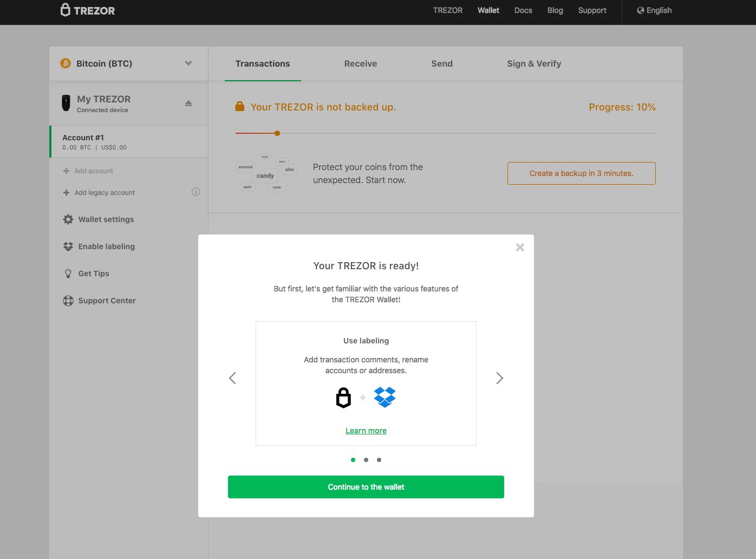Viewport: 756px width, 559px height.
Task: Click the globe language icon
Action: [x=641, y=10]
